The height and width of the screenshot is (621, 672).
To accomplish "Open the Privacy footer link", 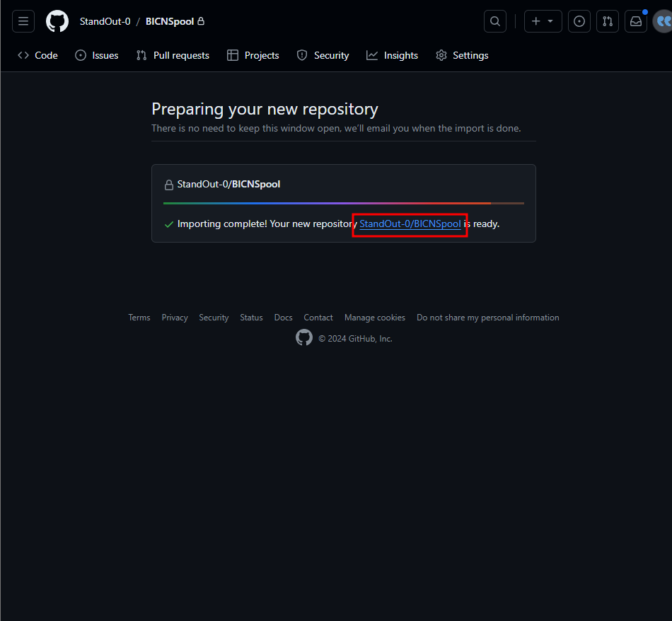I will [175, 318].
